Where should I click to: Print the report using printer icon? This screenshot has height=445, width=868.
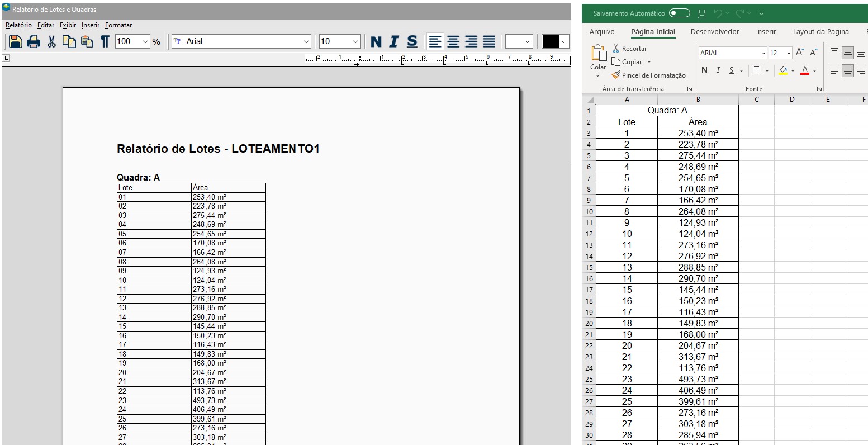(x=34, y=41)
